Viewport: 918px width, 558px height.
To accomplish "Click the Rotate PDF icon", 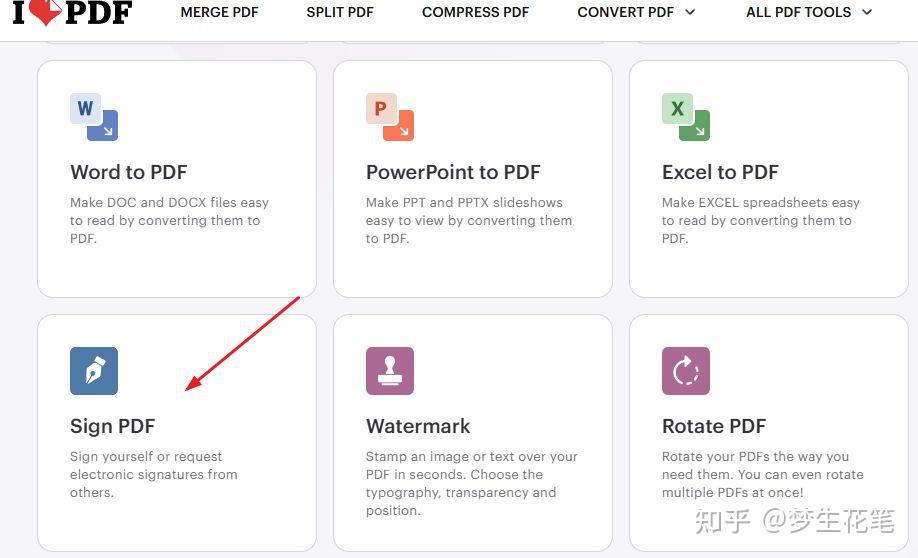I will click(x=686, y=371).
